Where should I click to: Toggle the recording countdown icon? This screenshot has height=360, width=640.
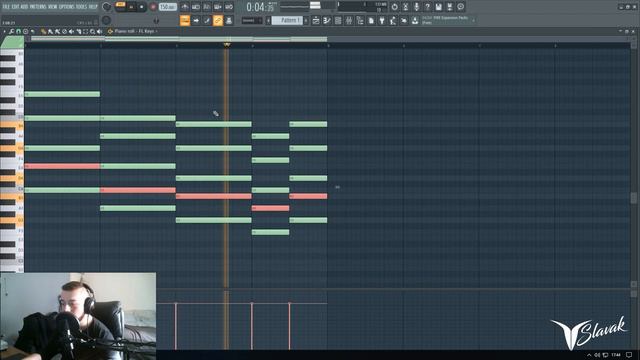(x=207, y=7)
